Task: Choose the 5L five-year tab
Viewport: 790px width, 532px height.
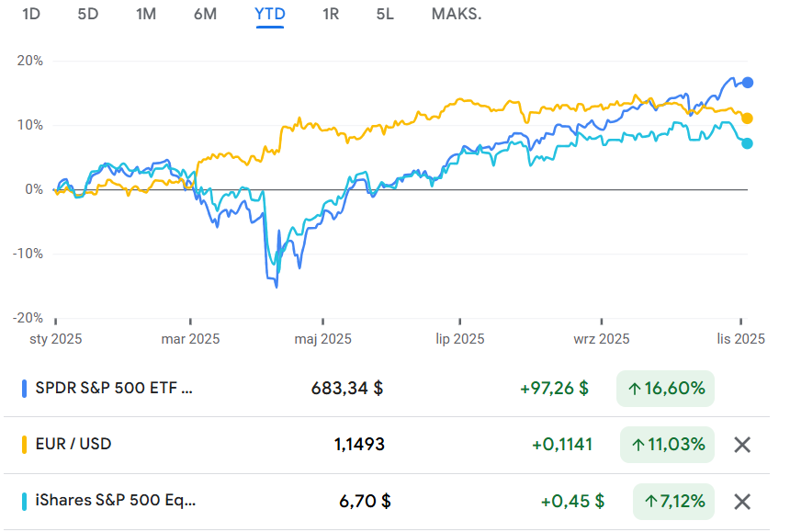Action: pos(385,14)
